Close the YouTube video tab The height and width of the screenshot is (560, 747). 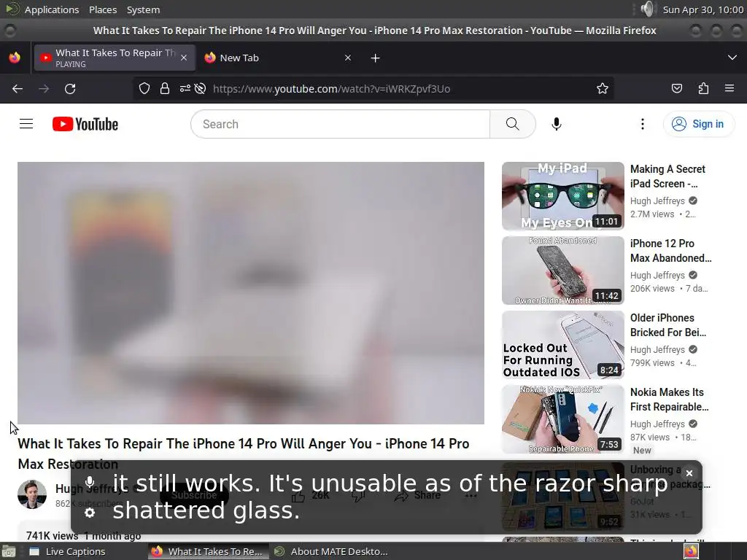pyautogui.click(x=184, y=58)
